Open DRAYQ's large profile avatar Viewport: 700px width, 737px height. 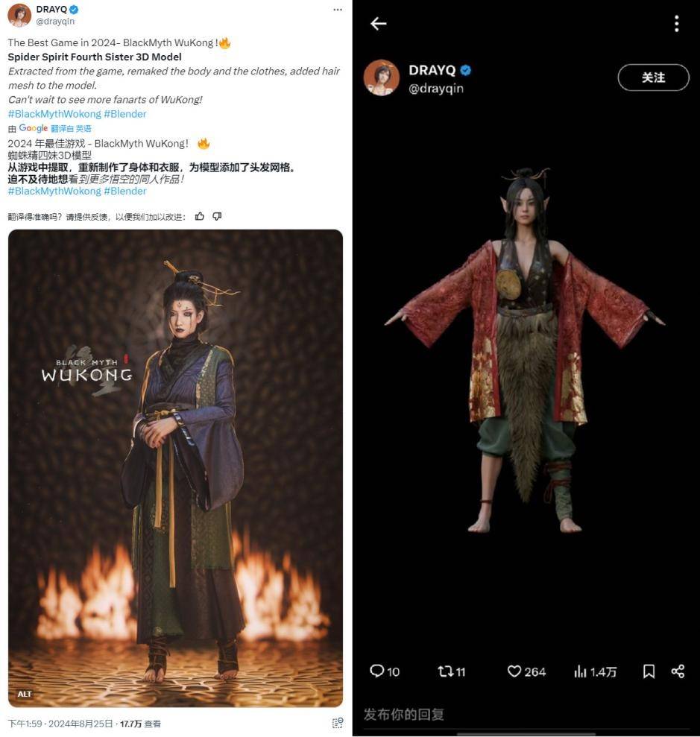click(381, 78)
